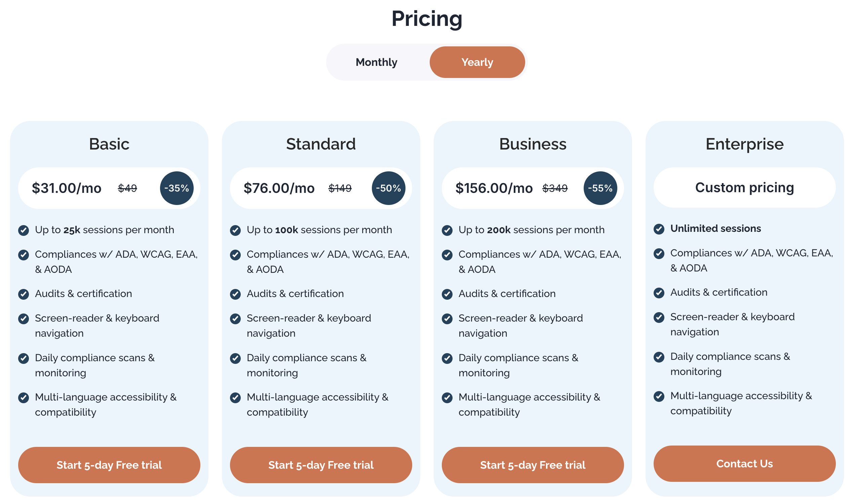Click the checkmark icon beside 25k sessions

[x=24, y=230]
